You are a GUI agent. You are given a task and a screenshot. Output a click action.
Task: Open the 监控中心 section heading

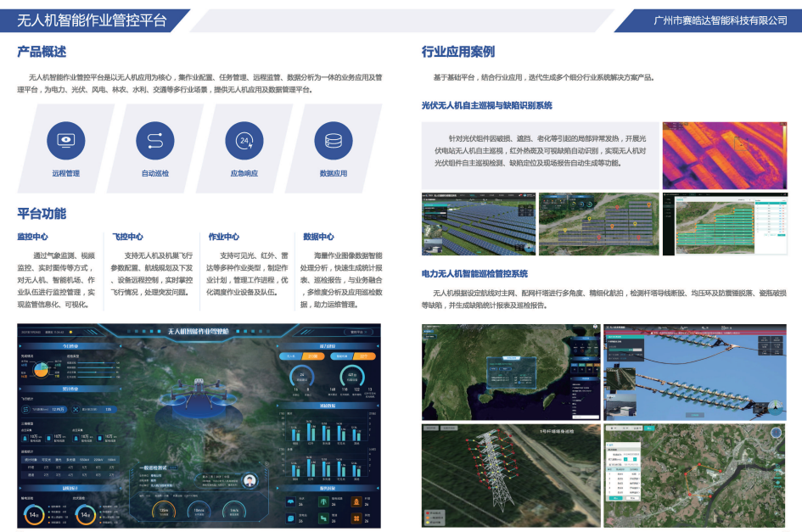[32, 237]
